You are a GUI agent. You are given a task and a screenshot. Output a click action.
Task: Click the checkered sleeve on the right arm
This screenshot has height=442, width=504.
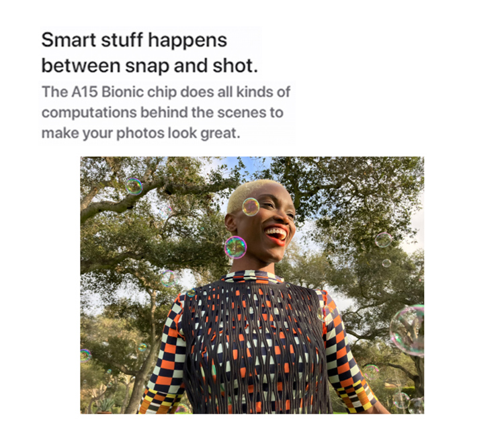[347, 352]
